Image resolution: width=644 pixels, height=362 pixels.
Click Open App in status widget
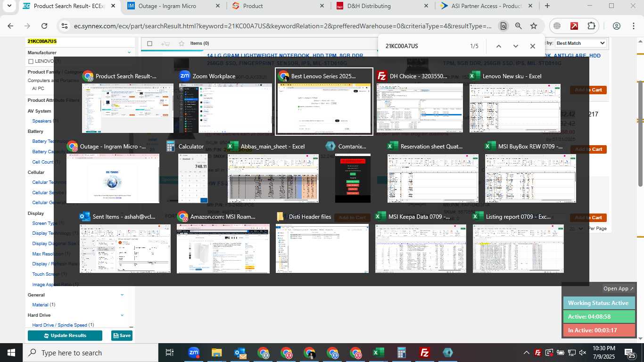pyautogui.click(x=619, y=288)
